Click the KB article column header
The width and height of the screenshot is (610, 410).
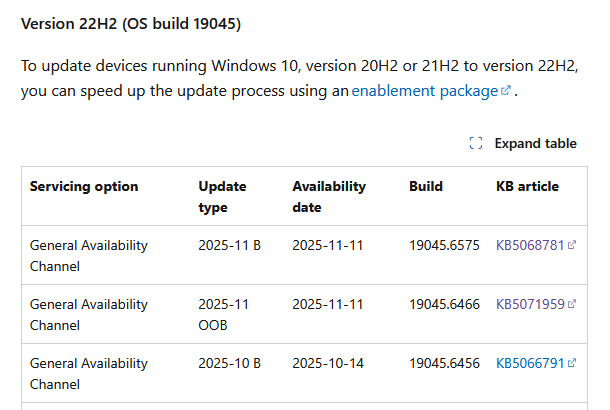click(x=527, y=187)
